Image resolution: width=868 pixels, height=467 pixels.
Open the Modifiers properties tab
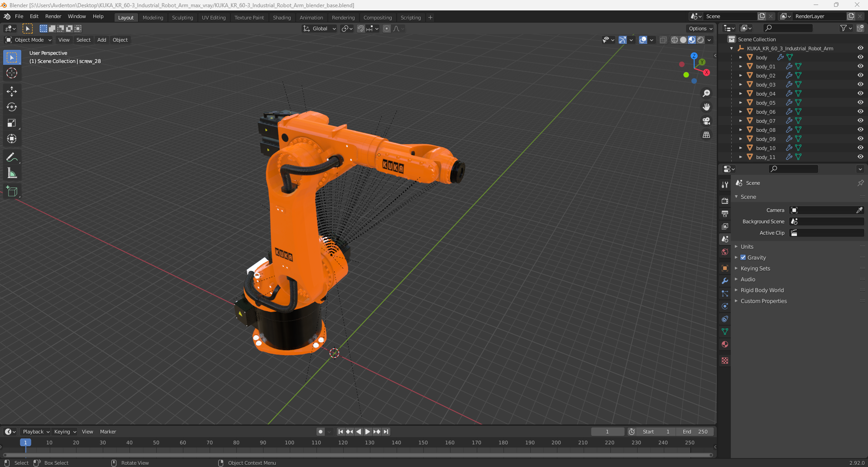click(x=725, y=281)
